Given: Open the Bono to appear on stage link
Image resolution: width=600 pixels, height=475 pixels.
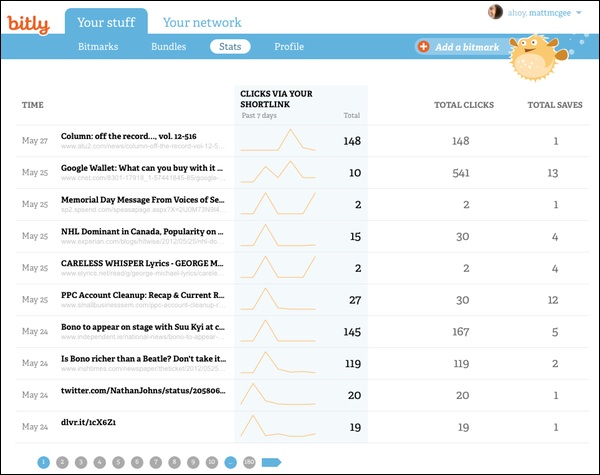Looking at the screenshot, I should click(143, 327).
